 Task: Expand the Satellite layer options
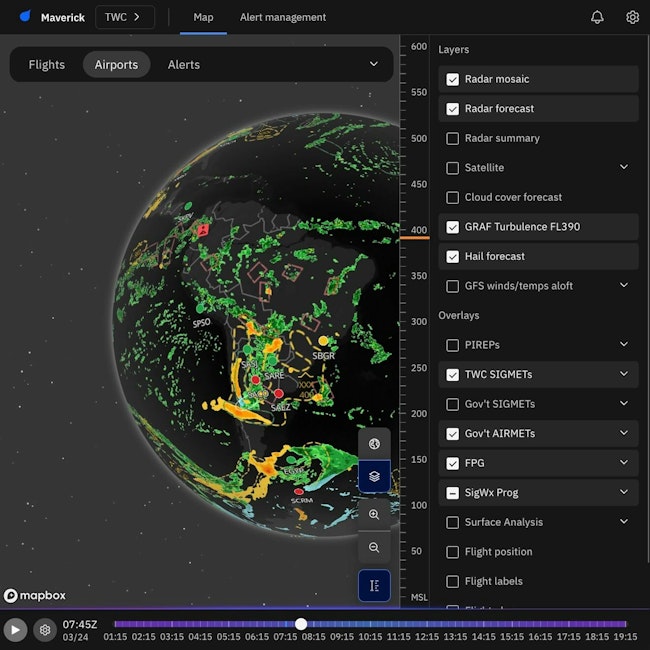(623, 167)
